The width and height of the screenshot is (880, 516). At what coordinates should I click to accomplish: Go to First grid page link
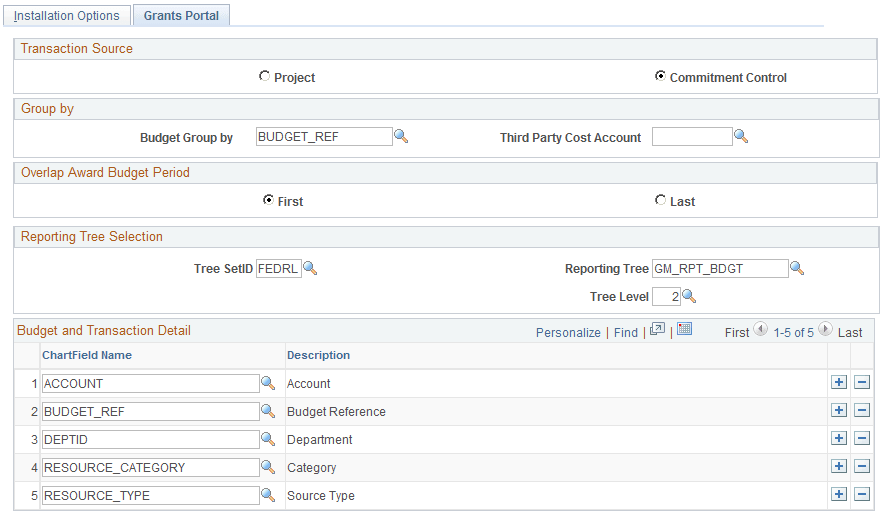click(737, 333)
